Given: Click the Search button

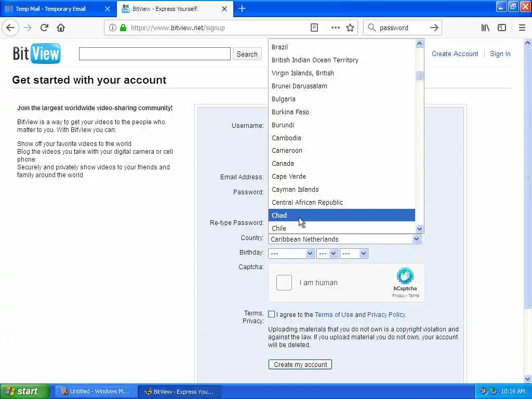Looking at the screenshot, I should (247, 54).
